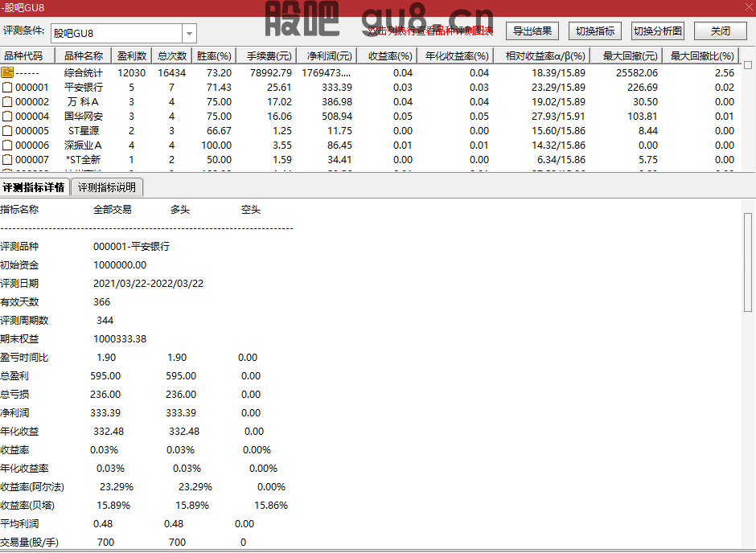Sort by the 最大回撤(元) column header
The image size is (756, 553).
tap(627, 56)
